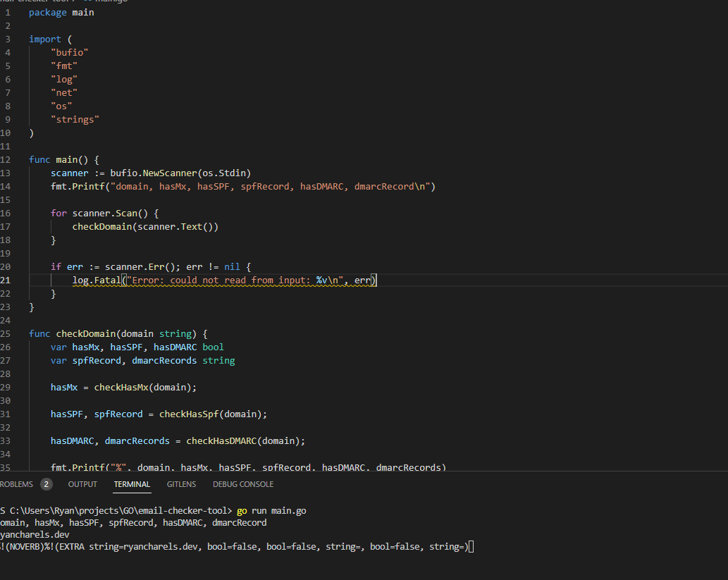Click the Problems count badge showing 2
Screen dimensions: 728x580
point(46,484)
